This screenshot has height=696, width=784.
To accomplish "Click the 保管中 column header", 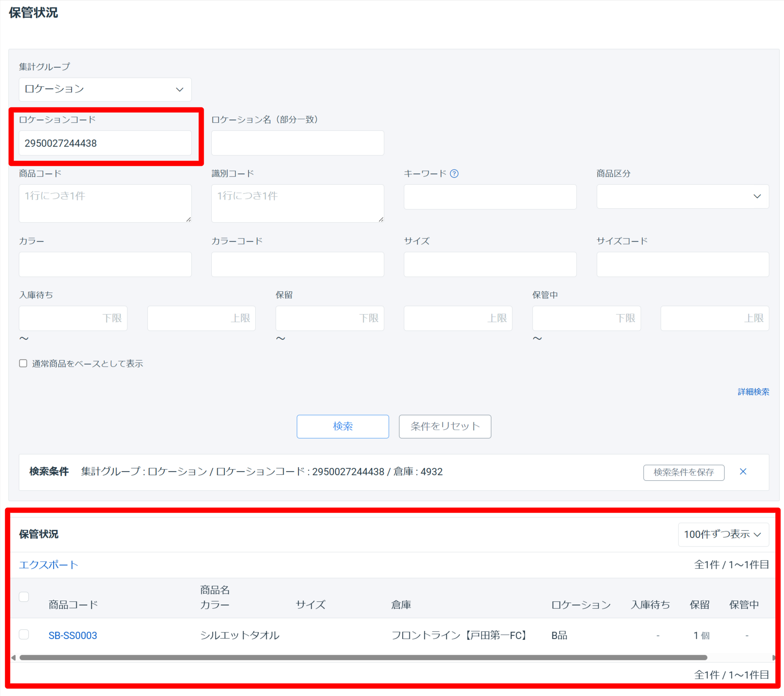I will (x=744, y=605).
